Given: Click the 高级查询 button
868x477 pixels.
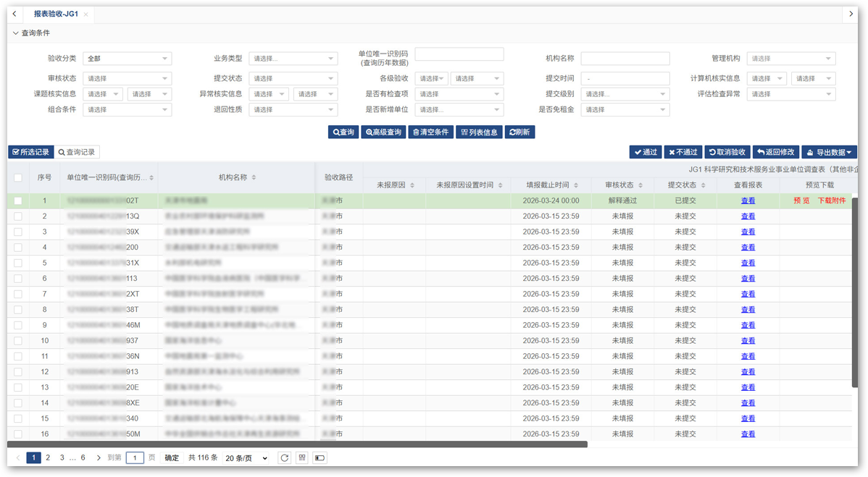Looking at the screenshot, I should tap(384, 132).
